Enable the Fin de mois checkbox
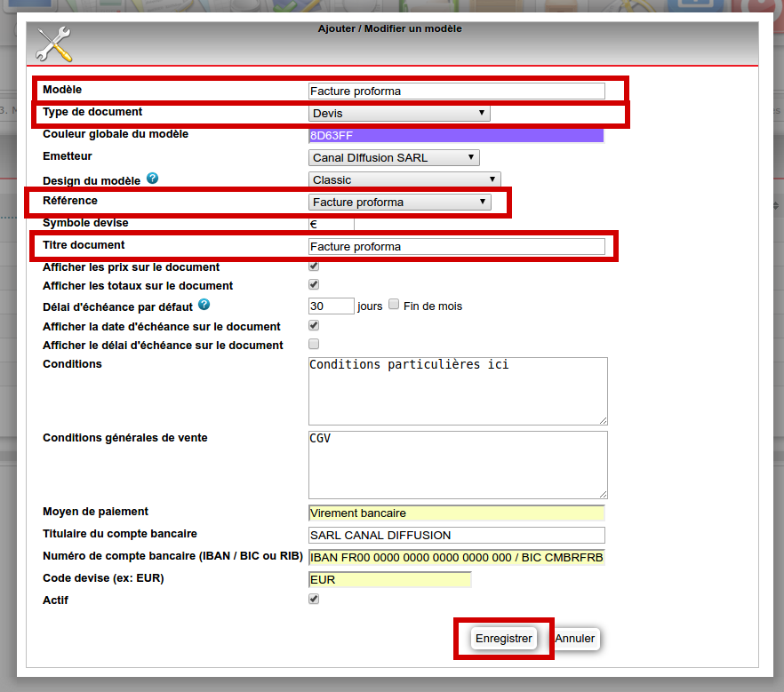The width and height of the screenshot is (784, 692). coord(394,305)
